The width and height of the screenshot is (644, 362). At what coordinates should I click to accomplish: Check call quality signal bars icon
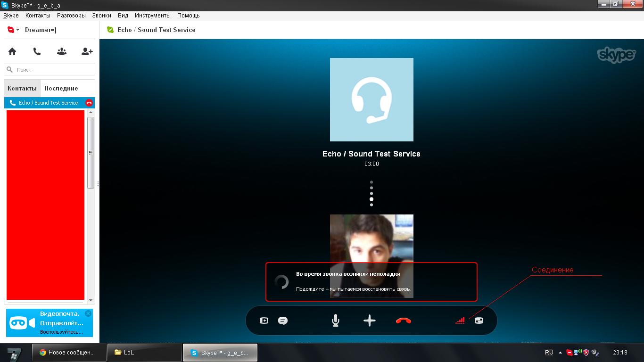(x=460, y=321)
